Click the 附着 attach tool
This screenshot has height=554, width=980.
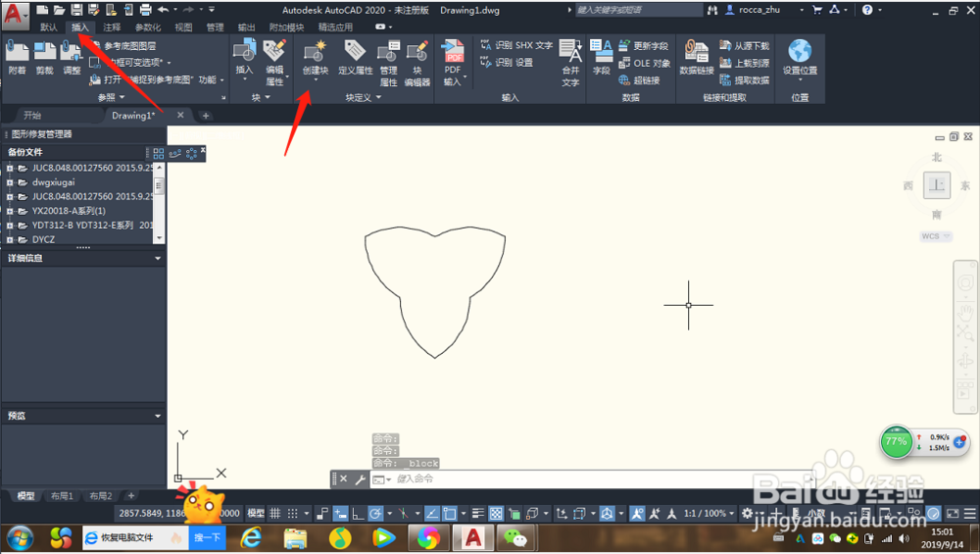coord(17,58)
